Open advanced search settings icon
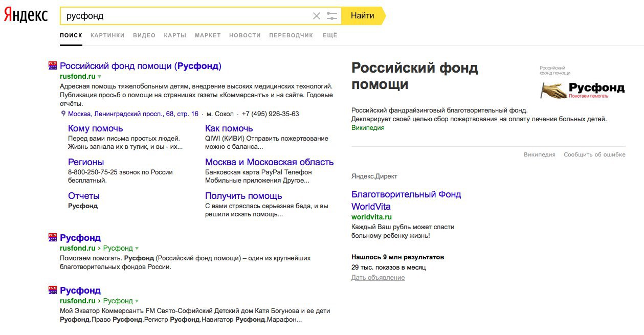 pos(332,16)
